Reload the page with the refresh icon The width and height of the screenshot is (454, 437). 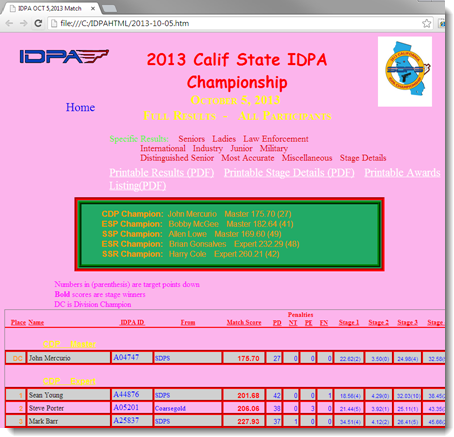(38, 23)
